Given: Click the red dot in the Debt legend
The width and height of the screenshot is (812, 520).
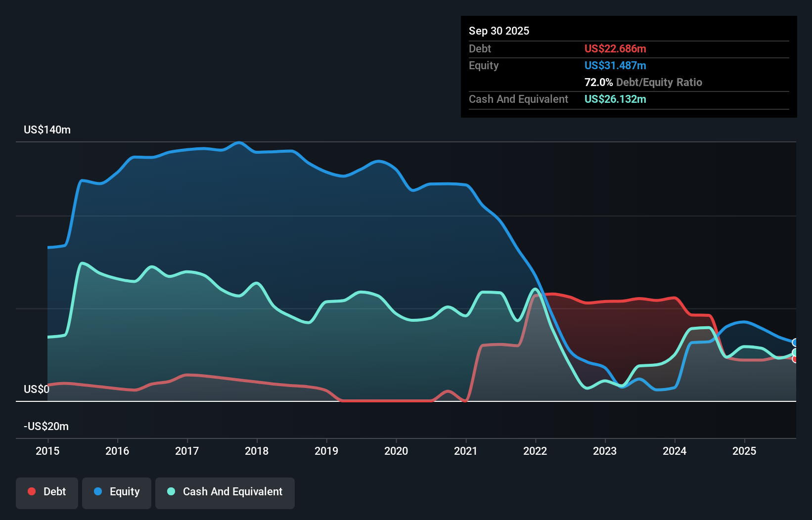Looking at the screenshot, I should pyautogui.click(x=31, y=491).
